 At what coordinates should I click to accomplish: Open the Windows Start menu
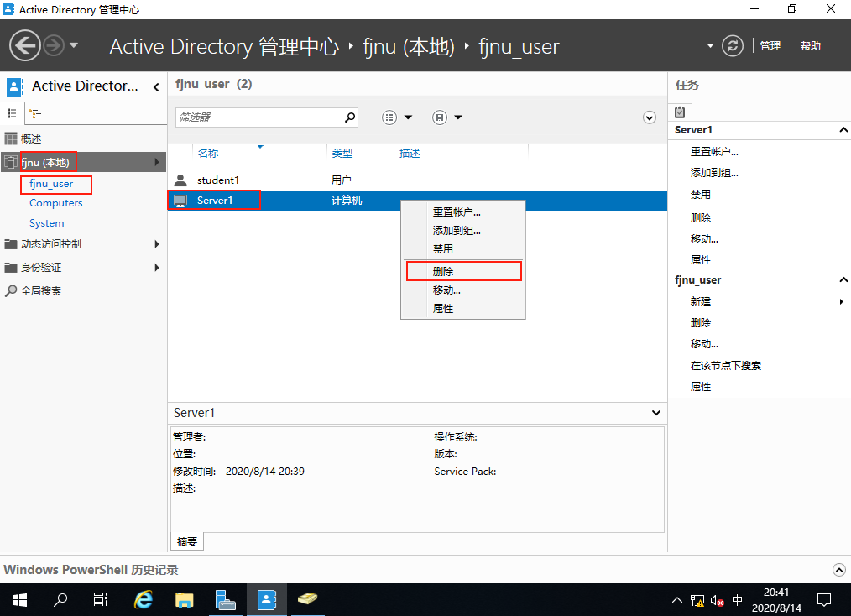pos(20,600)
